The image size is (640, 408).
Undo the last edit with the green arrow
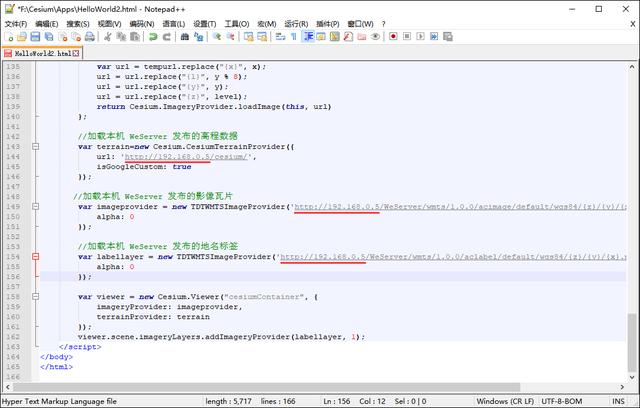click(153, 37)
